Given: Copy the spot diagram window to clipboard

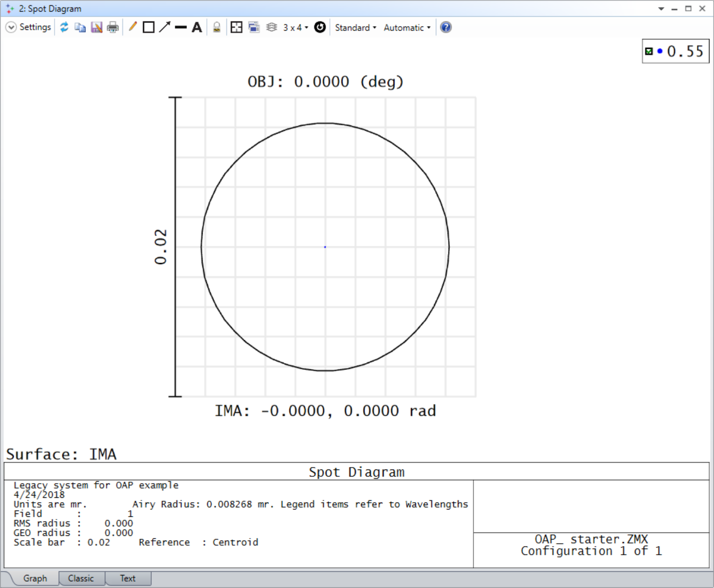Looking at the screenshot, I should pos(80,27).
